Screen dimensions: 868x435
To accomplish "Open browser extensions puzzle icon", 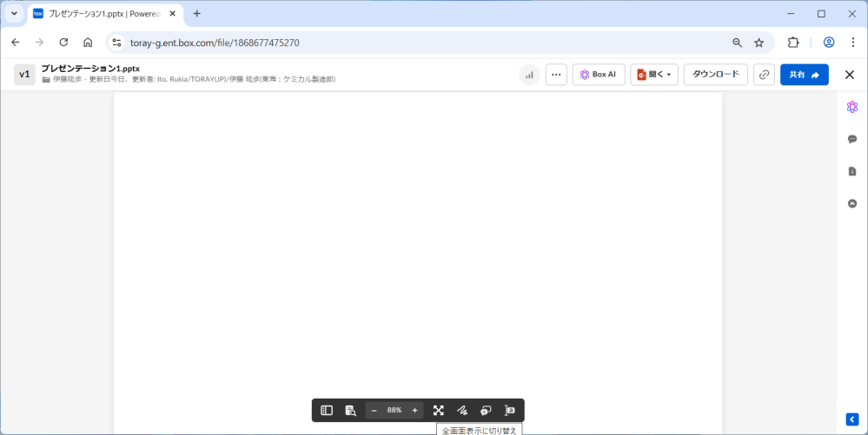I will click(793, 43).
